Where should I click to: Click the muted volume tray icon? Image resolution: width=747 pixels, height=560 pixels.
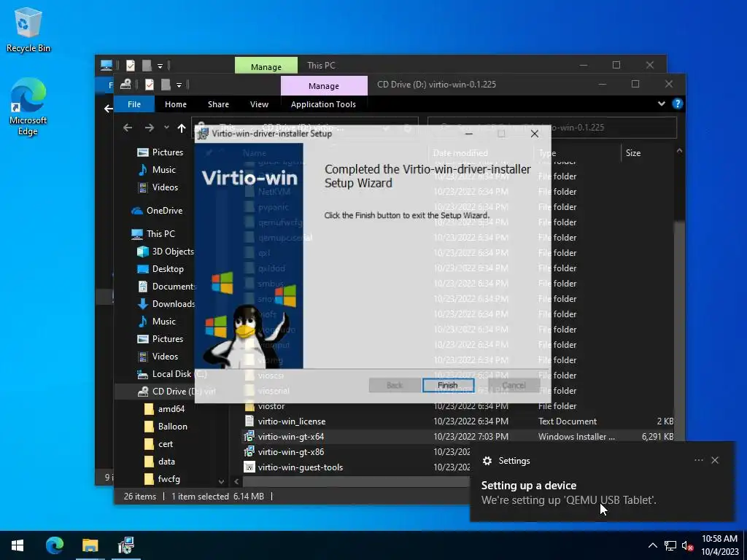pyautogui.click(x=687, y=545)
